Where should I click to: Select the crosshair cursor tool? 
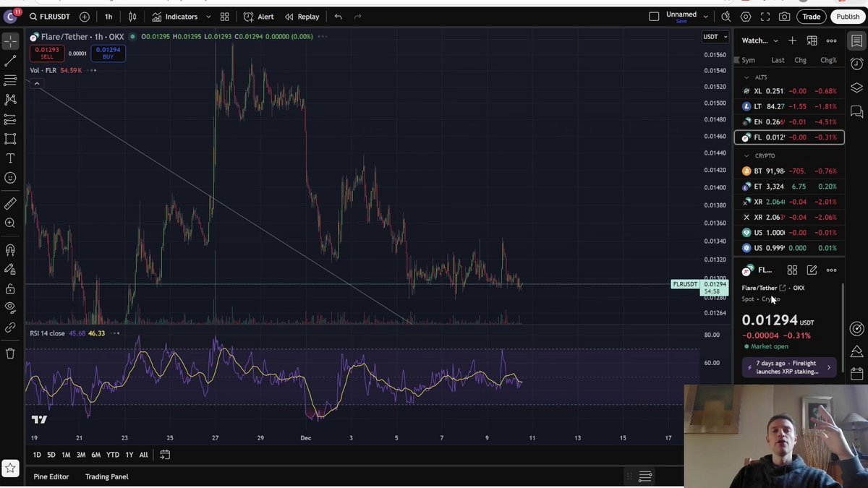[10, 41]
